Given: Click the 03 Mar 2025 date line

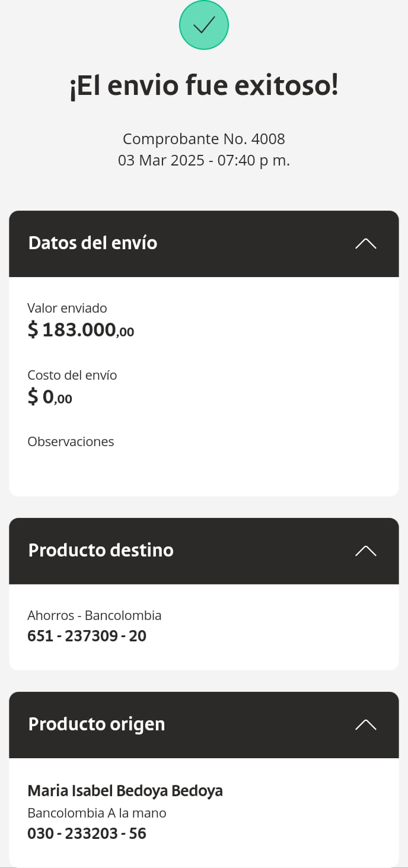Looking at the screenshot, I should point(204,160).
